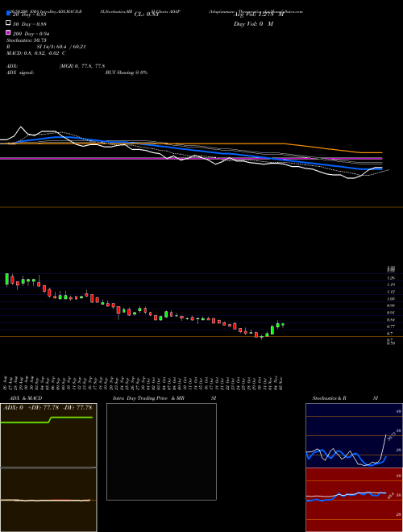Click the 'Intra Day Trading Price & MR' panel title
The image size is (403, 532).
(148, 398)
